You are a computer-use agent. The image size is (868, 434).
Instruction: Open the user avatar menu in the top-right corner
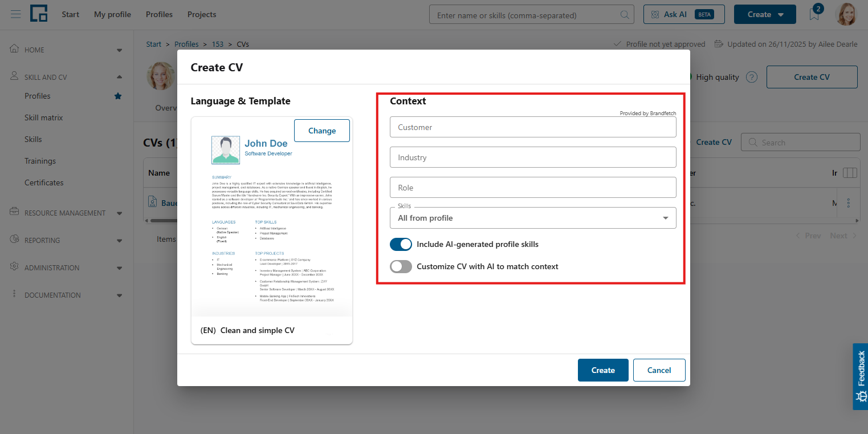[x=846, y=14]
